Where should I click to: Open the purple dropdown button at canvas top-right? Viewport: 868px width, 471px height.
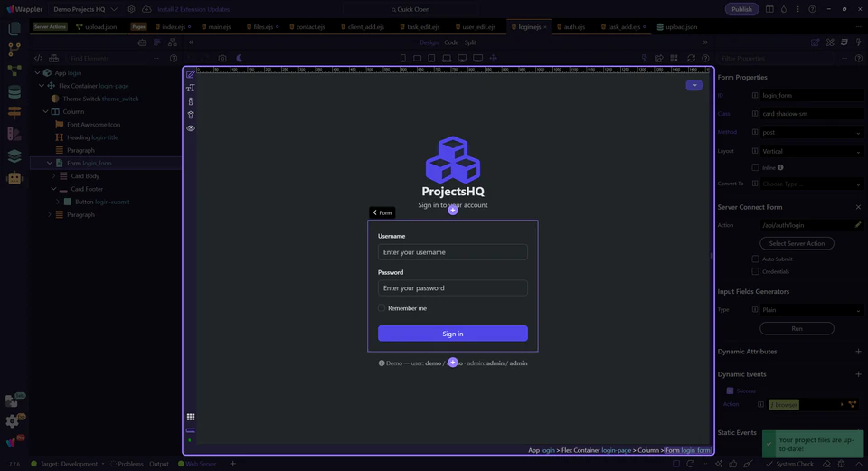[x=694, y=85]
